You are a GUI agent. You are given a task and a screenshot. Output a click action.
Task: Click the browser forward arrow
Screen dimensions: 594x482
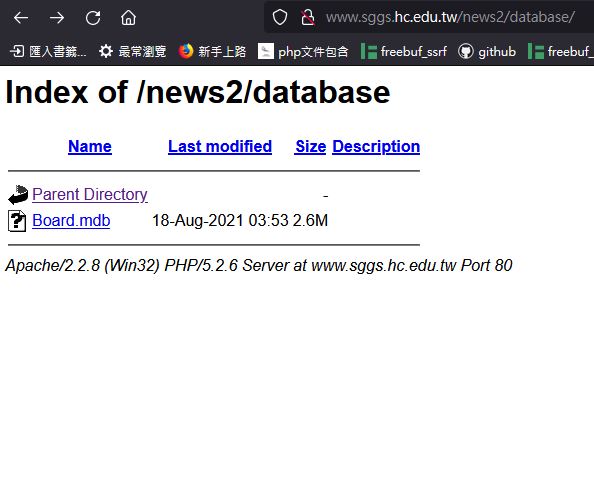click(x=57, y=17)
